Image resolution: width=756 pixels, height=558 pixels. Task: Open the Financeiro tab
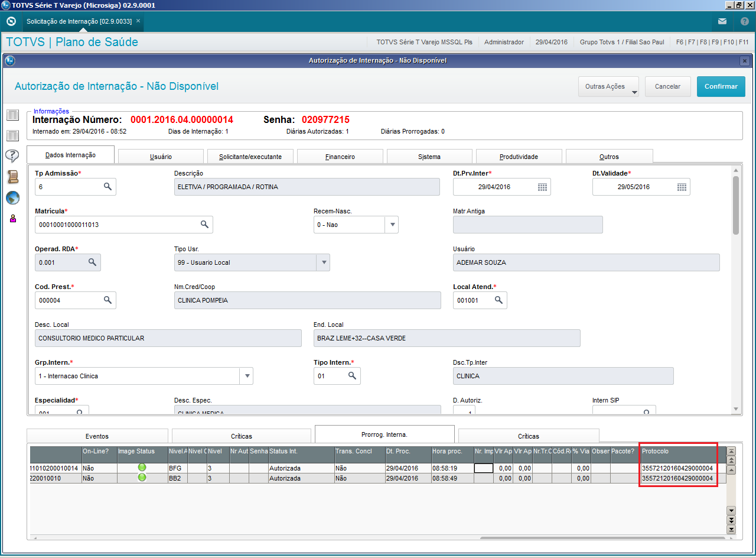pos(340,157)
